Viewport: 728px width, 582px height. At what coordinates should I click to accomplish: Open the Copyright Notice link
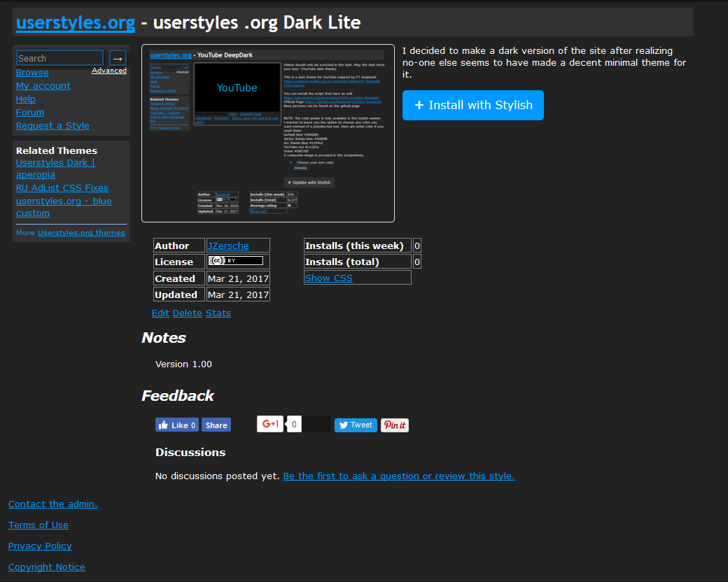(46, 567)
